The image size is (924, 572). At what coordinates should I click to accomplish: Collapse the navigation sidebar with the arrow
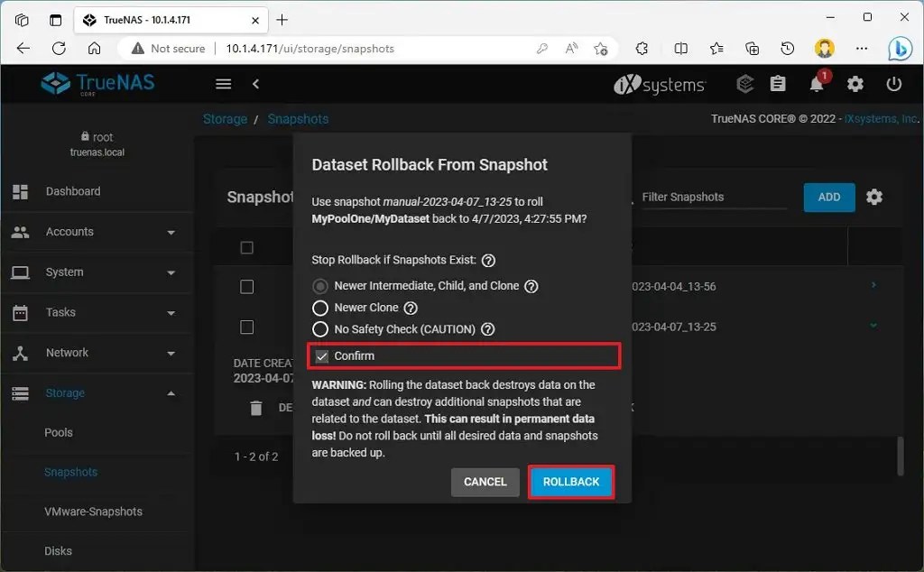[x=255, y=83]
